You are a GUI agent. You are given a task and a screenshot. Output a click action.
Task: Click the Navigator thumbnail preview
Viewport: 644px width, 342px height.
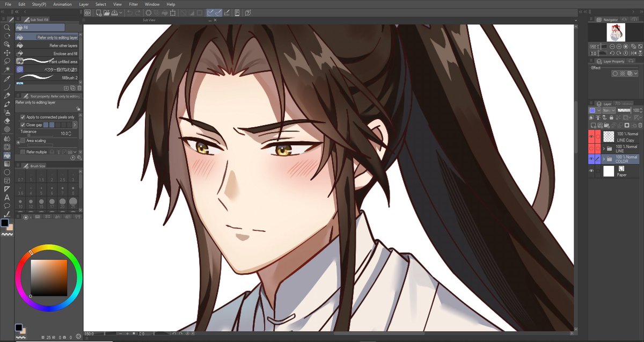[615, 32]
